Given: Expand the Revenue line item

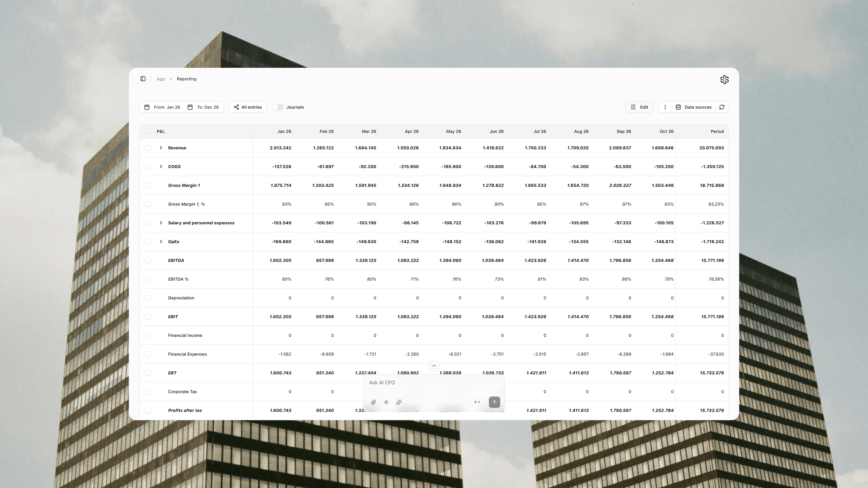Looking at the screenshot, I should click(161, 147).
